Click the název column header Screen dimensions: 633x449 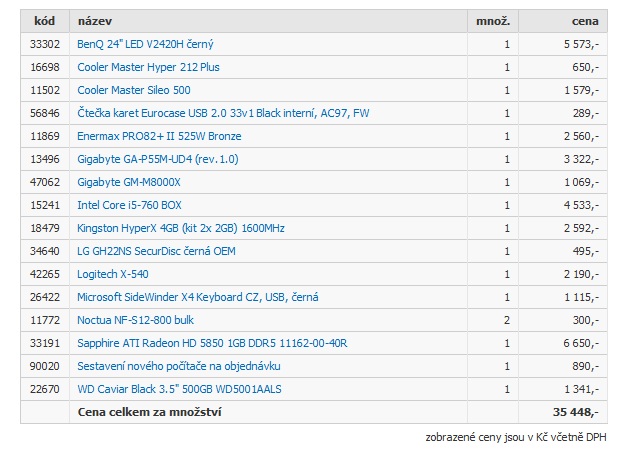click(268, 21)
